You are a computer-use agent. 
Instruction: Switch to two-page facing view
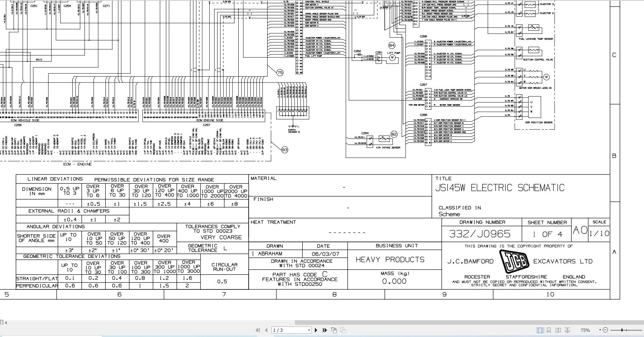[x=558, y=330]
